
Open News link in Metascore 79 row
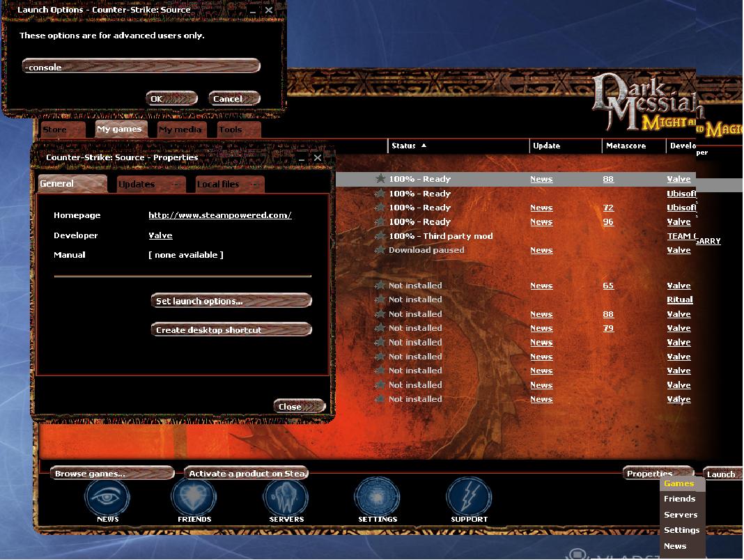click(x=541, y=328)
